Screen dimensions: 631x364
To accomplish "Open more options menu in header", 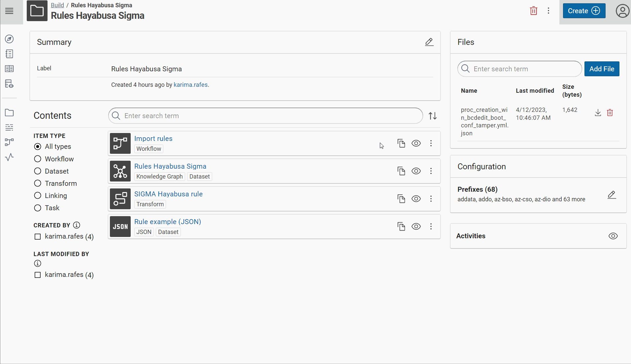I will [x=548, y=11].
